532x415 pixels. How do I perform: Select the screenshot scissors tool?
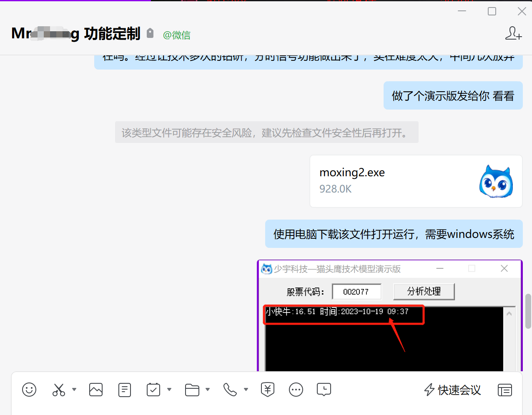[x=58, y=390]
